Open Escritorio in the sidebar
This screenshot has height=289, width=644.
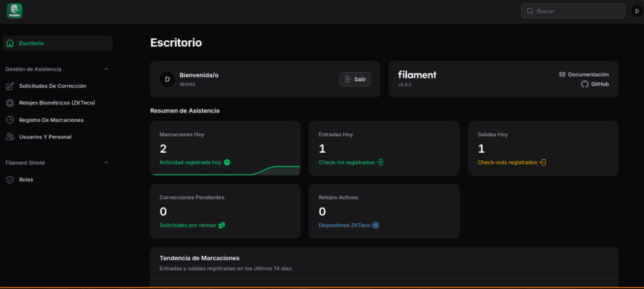tap(57, 43)
